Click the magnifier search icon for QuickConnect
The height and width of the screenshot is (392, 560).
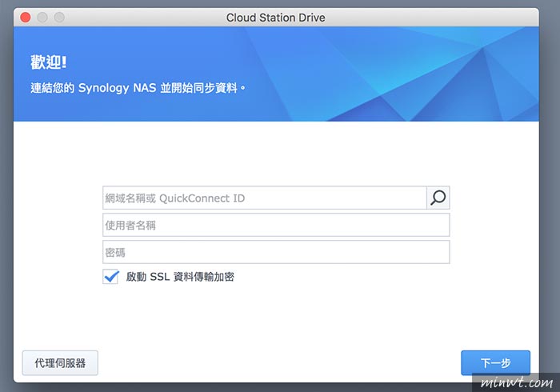pos(438,198)
